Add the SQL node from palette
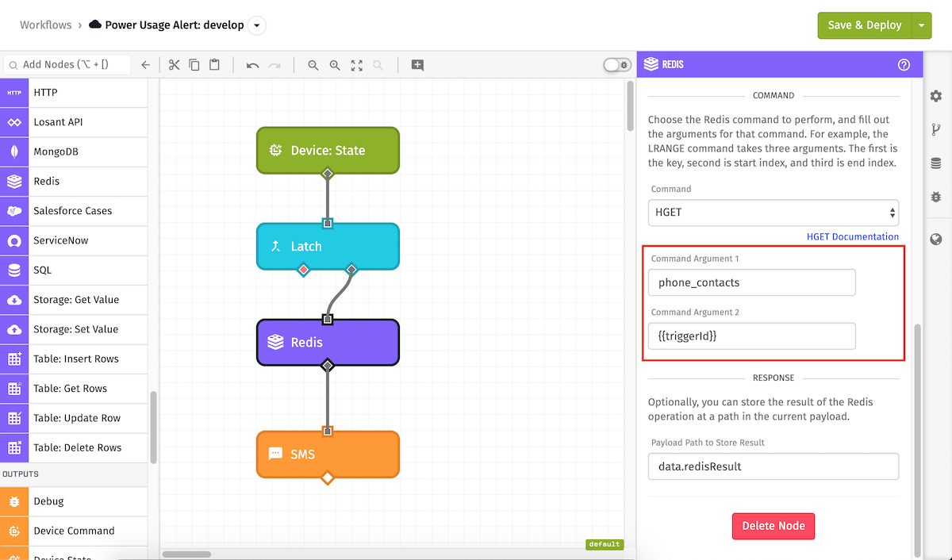Screen dimensions: 952x560 (x=74, y=270)
